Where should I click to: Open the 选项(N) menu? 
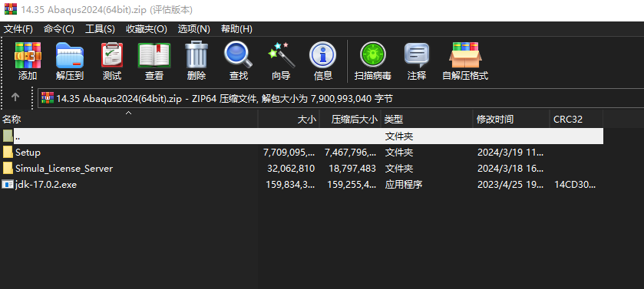pyautogui.click(x=194, y=29)
